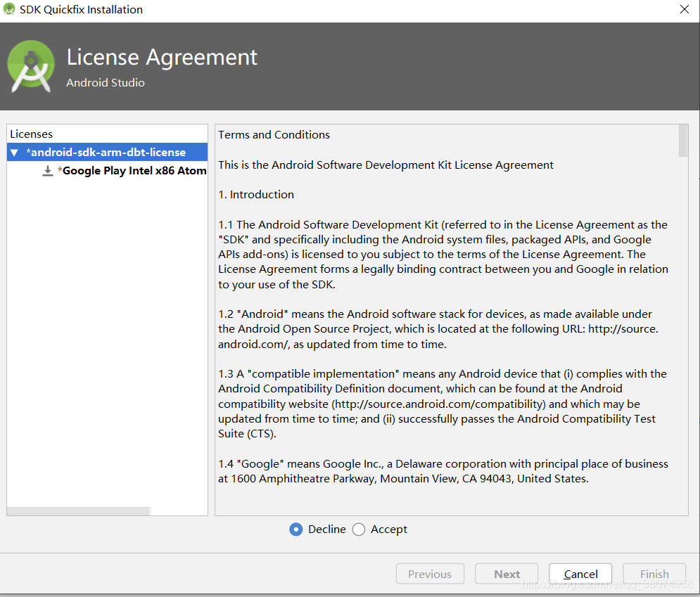Click the '1. Introduction' line
Viewport: 700px width, 597px height.
256,195
